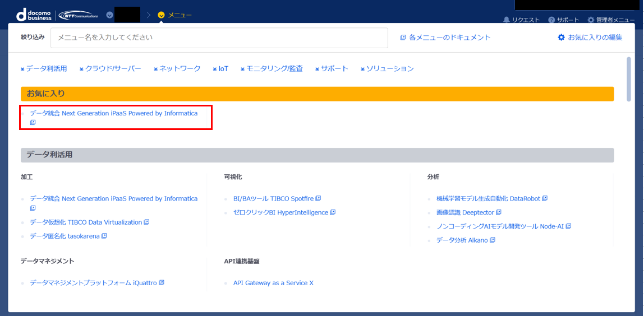Open the データ匿名化 tasokarena link

pos(65,236)
